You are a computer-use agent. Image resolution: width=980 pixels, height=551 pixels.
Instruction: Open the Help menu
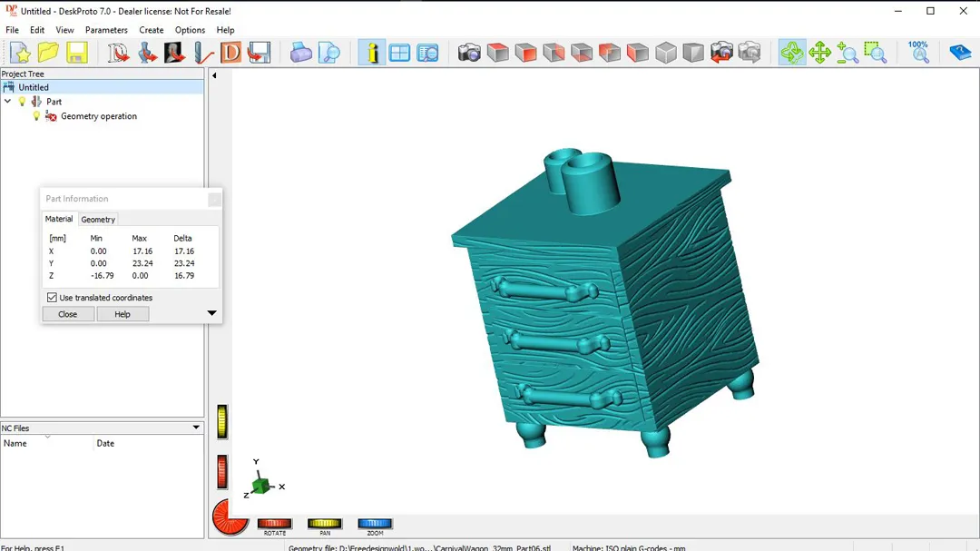[225, 30]
